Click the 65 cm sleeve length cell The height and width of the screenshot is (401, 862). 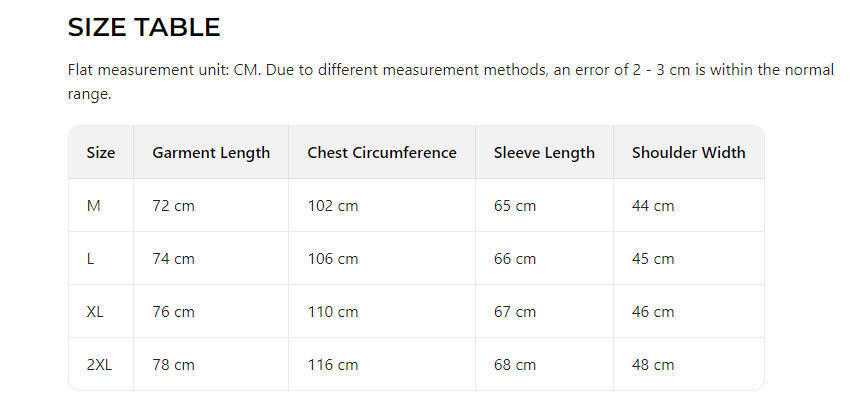point(515,206)
